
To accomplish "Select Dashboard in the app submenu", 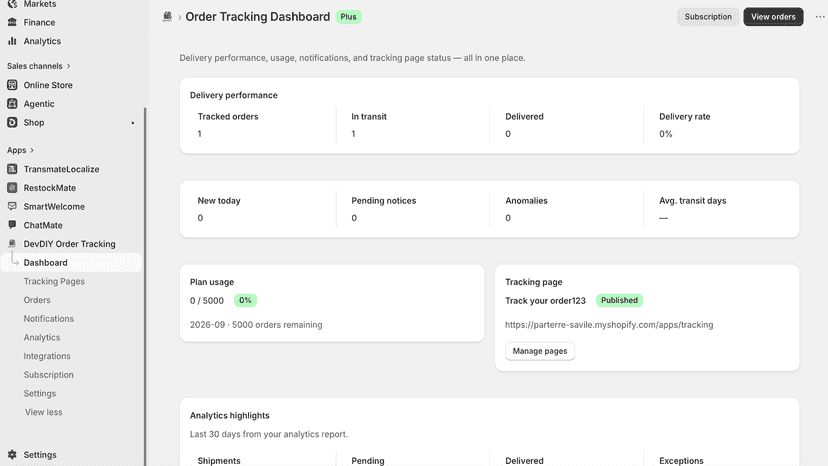I will pos(71,262).
